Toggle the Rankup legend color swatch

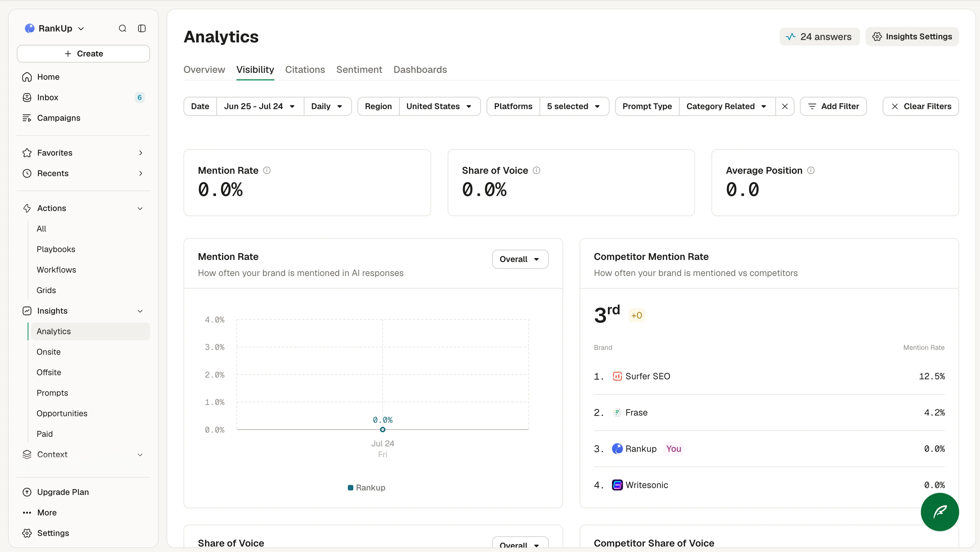click(x=350, y=488)
